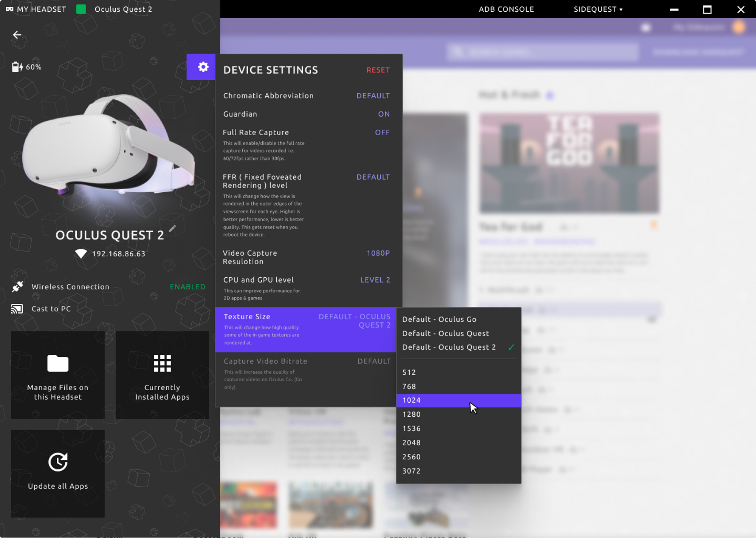Click the Oculus Quest 2 headset image
Viewport: 756px width, 538px height.
click(x=109, y=145)
